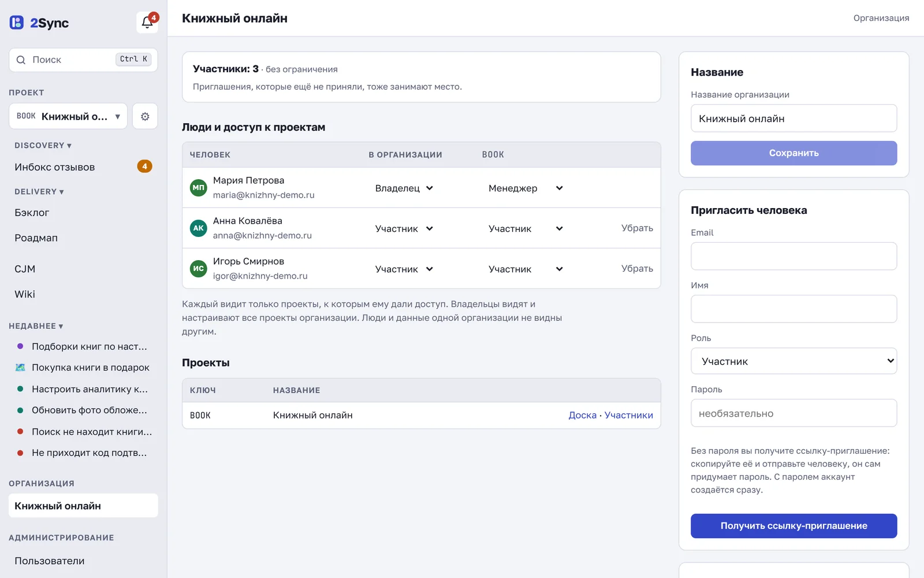This screenshot has height=578, width=924.
Task: Click Анна Ковалёва's АК avatar
Action: [x=199, y=228]
